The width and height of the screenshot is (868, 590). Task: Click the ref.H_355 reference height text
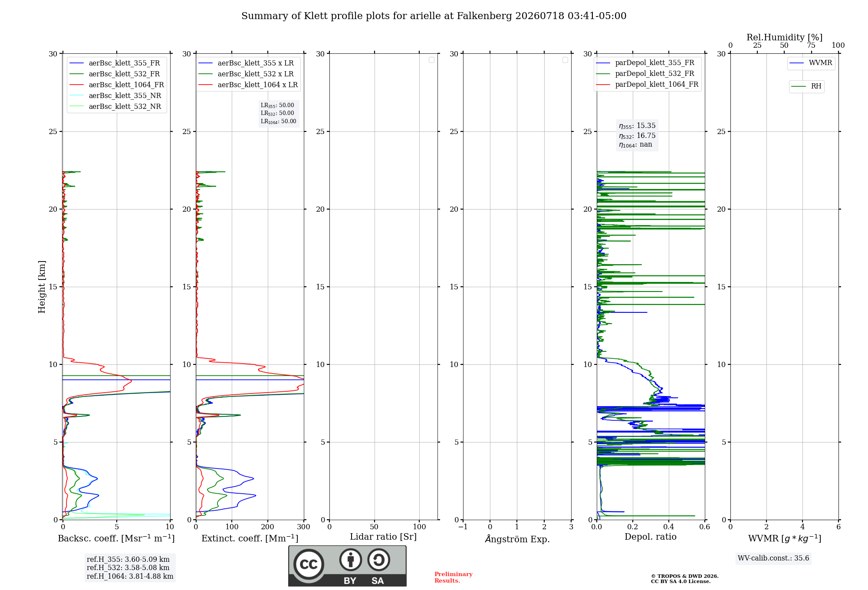tap(128, 559)
